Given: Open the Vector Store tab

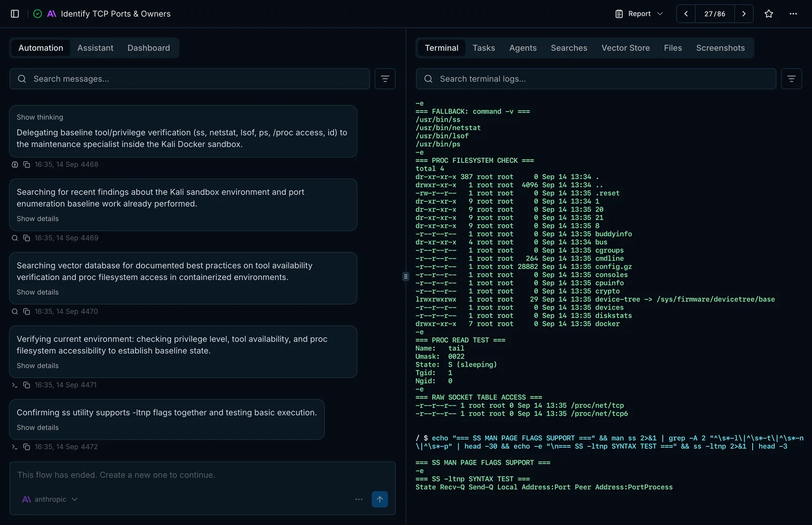Looking at the screenshot, I should tap(625, 48).
